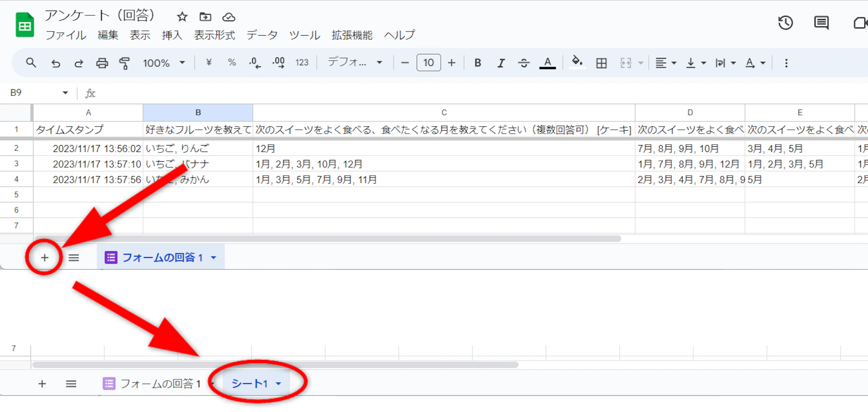
Task: Open version history clock icon
Action: (x=785, y=23)
